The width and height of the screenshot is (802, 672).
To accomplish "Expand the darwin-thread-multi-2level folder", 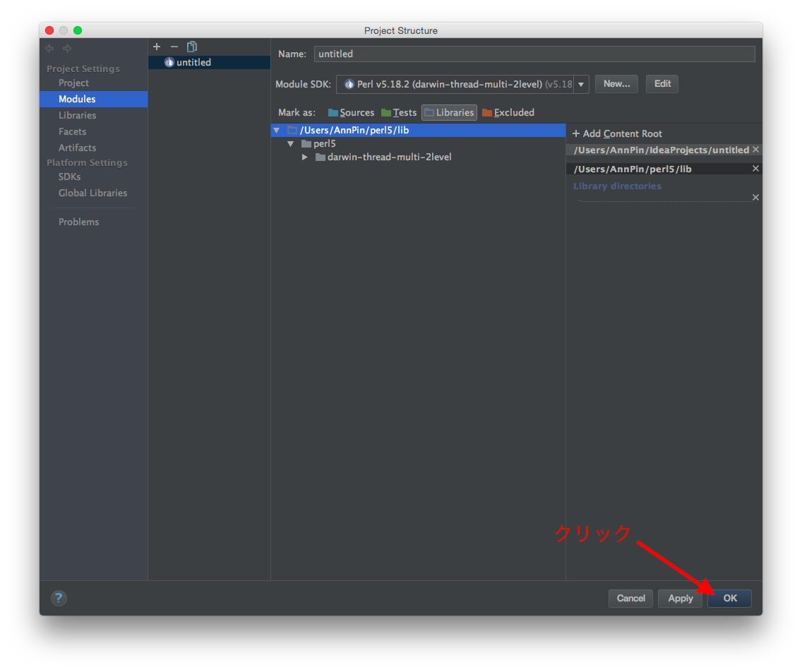I will point(305,157).
